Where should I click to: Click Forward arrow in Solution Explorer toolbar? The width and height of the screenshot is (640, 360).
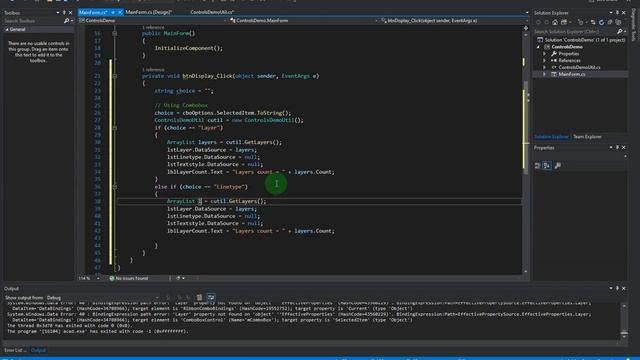(547, 22)
